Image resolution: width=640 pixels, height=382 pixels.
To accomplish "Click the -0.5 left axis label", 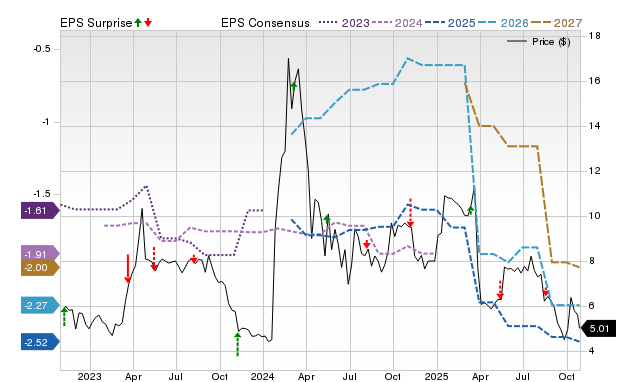I will [42, 49].
